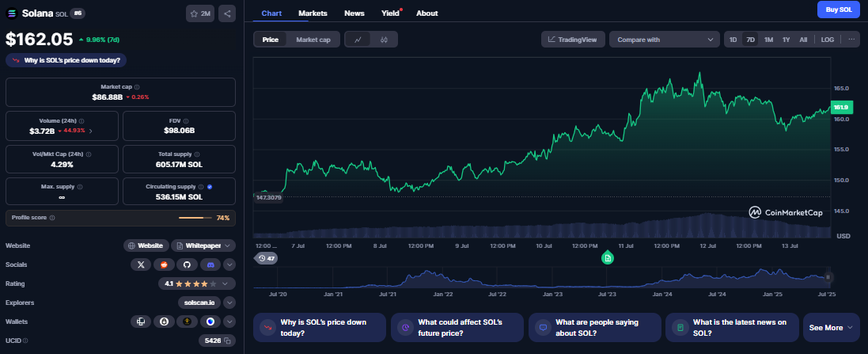Expand the Explorers list chevron
The height and width of the screenshot is (354, 868).
(229, 303)
